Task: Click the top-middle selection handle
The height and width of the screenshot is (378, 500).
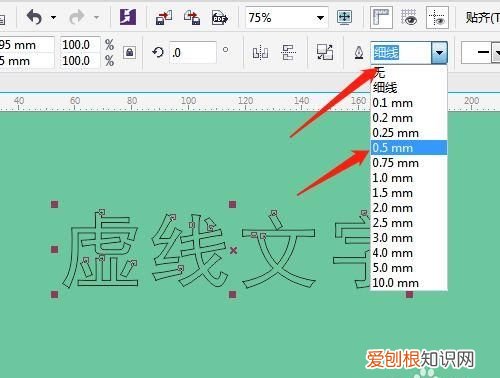Action: (233, 204)
